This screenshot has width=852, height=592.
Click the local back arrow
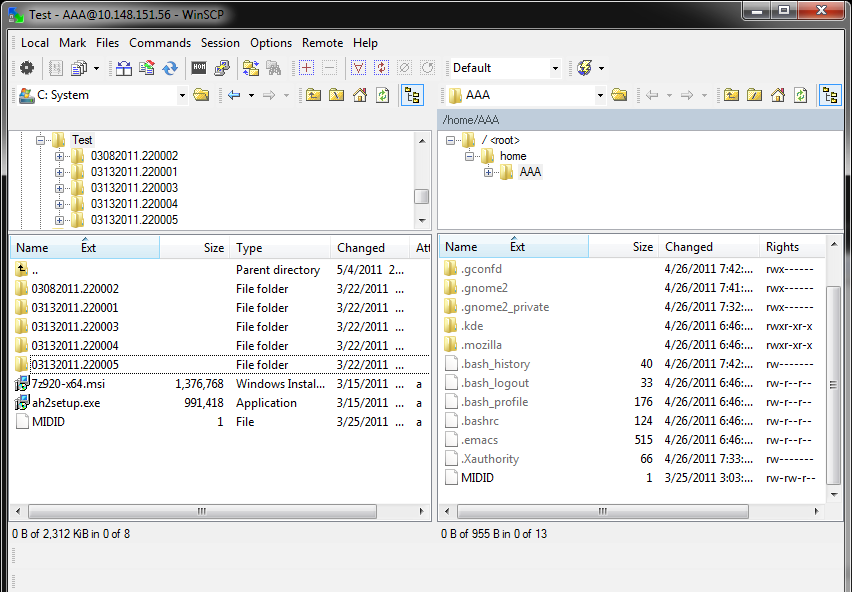coord(234,95)
